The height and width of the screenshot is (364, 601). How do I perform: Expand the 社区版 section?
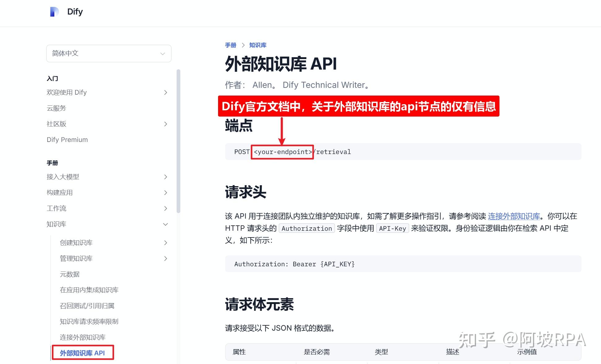[166, 124]
